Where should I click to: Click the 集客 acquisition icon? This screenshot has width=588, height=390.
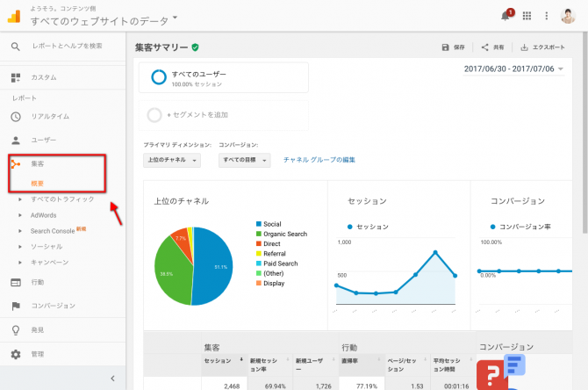pyautogui.click(x=16, y=164)
